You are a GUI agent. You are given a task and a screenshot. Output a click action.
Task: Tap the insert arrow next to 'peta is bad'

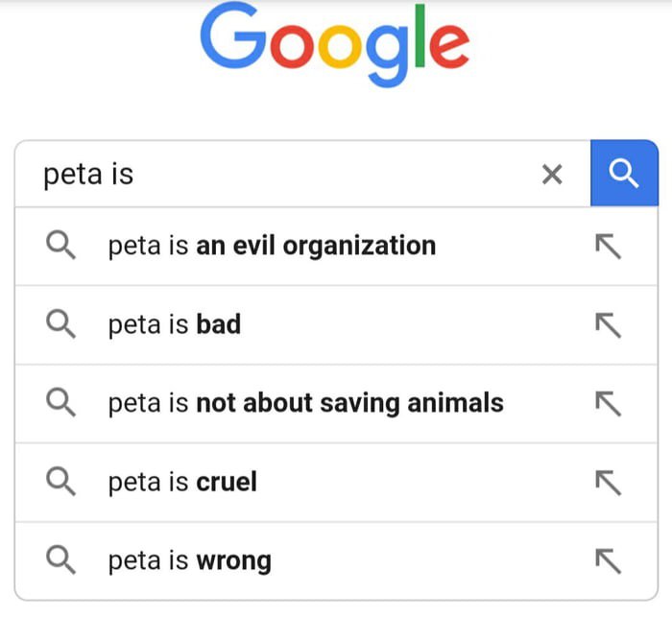coord(608,325)
